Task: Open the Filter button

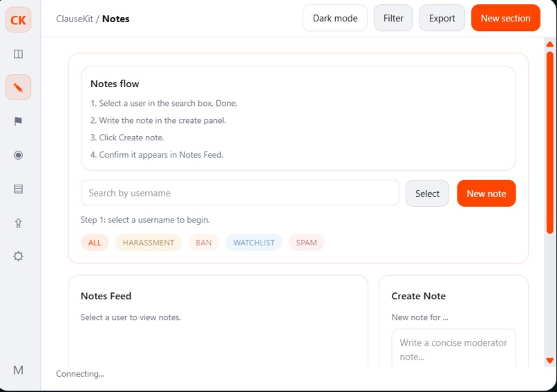Action: (x=393, y=18)
